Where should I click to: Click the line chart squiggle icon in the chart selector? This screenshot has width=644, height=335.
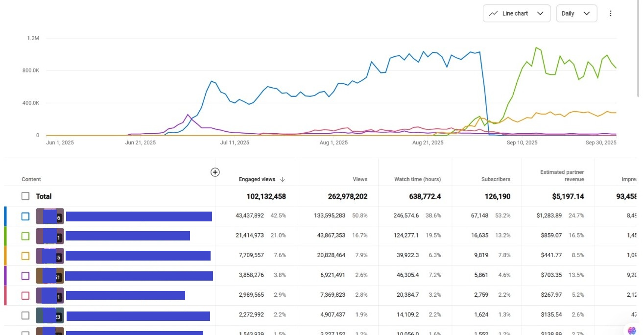(494, 13)
